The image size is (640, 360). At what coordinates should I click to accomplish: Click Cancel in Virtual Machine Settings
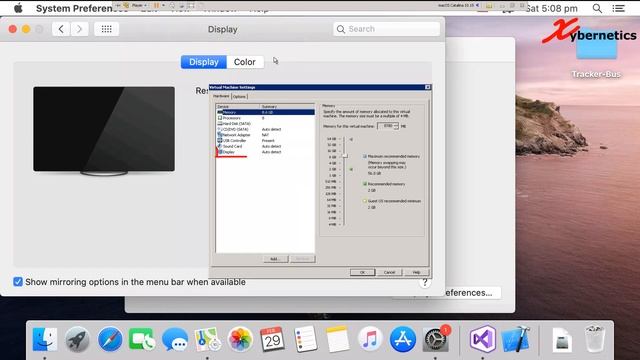[x=389, y=272]
